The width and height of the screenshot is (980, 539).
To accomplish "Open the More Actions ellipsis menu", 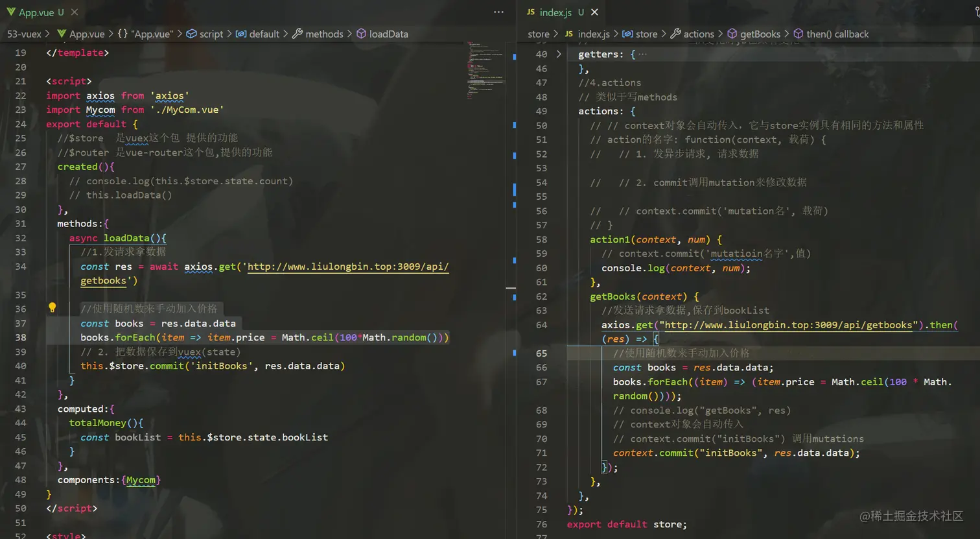I will [x=498, y=12].
